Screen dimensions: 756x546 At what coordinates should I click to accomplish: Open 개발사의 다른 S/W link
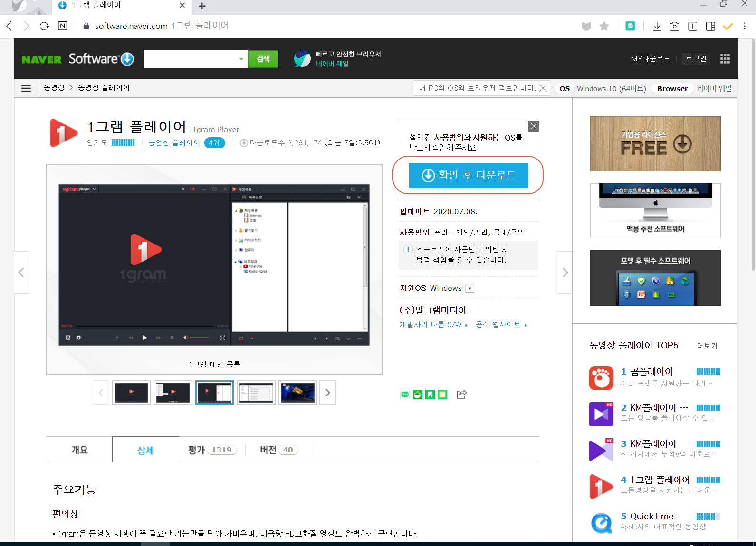tap(433, 325)
